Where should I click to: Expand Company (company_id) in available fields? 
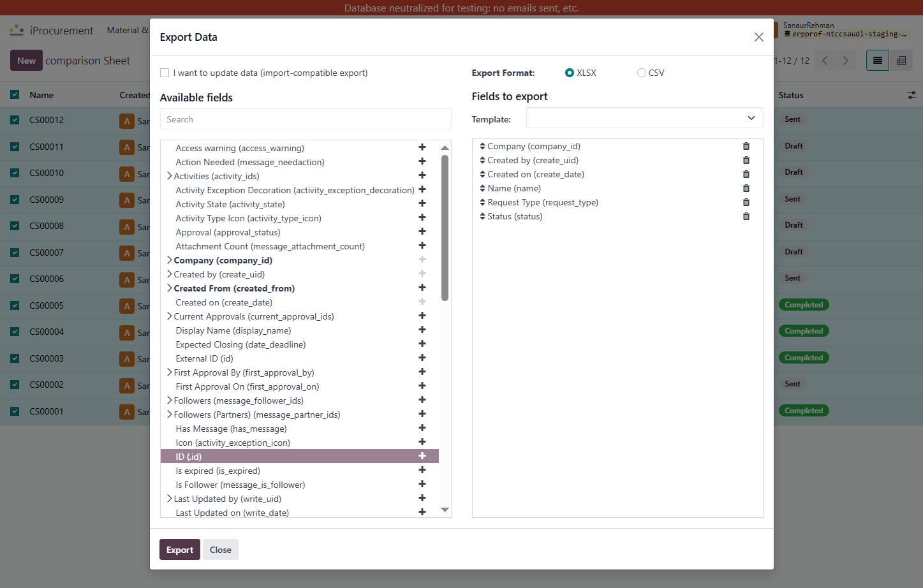click(169, 260)
